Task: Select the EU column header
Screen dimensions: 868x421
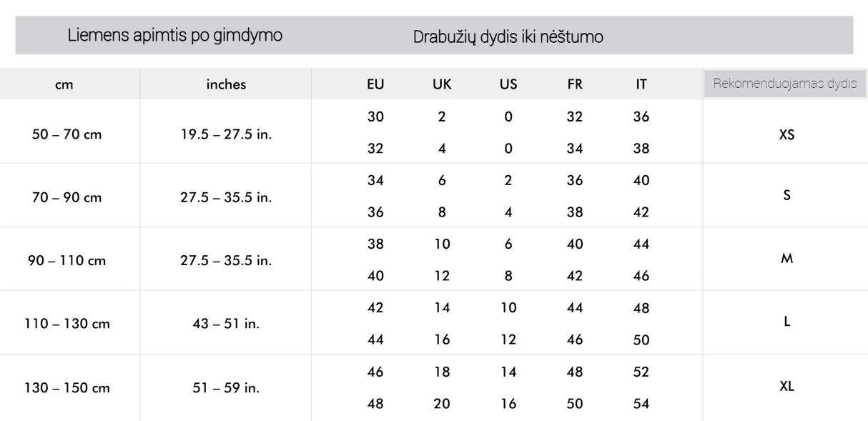Action: [x=375, y=84]
